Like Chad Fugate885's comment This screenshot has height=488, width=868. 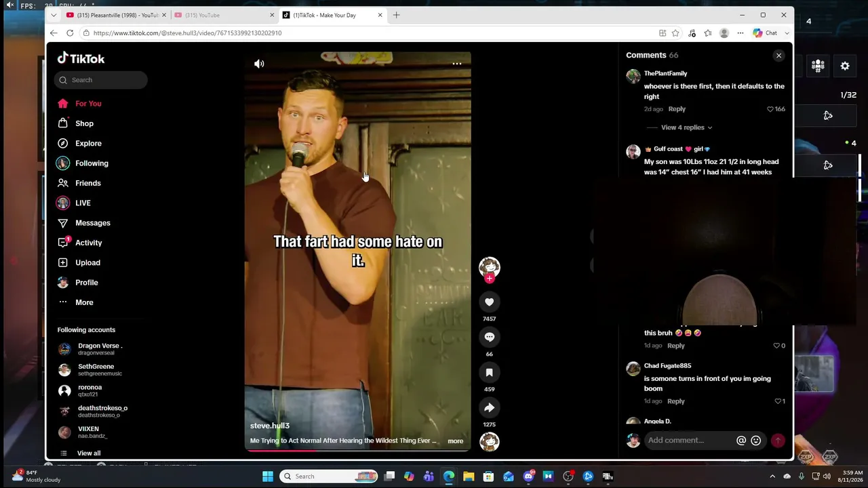(779, 401)
